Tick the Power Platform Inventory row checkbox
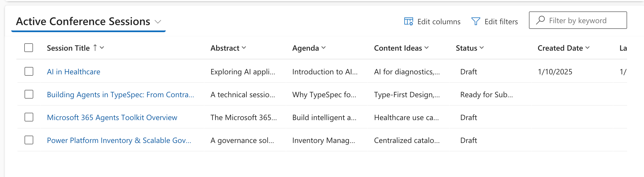This screenshot has width=644, height=177. pyautogui.click(x=29, y=140)
